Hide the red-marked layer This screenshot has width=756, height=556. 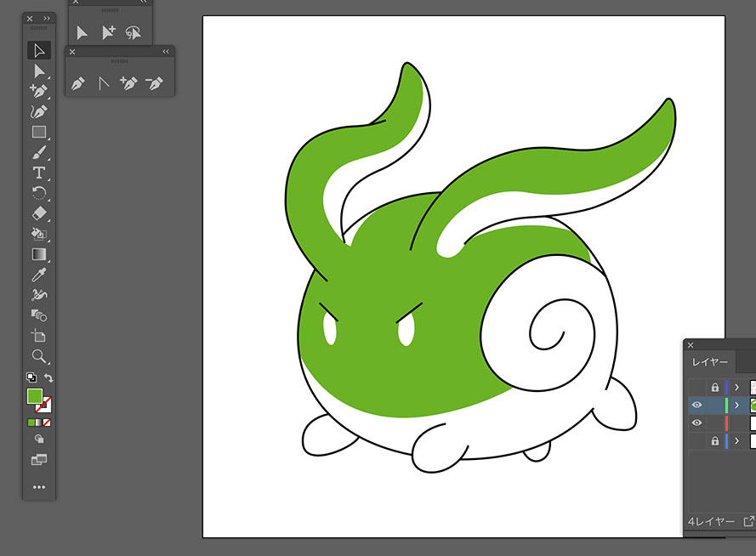(696, 423)
